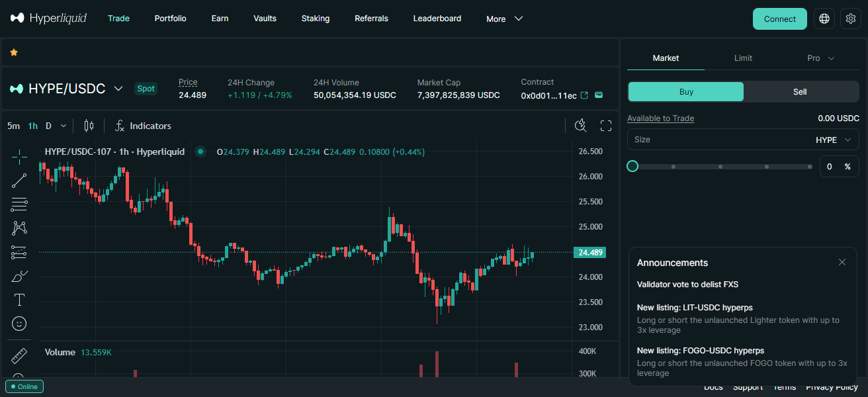Open the emoji icons tool

tap(19, 324)
